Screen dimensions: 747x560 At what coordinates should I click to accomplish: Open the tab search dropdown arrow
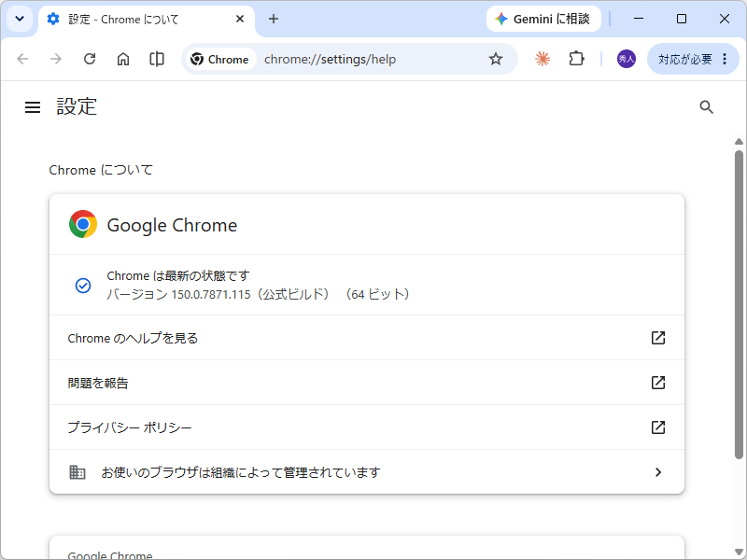click(20, 19)
